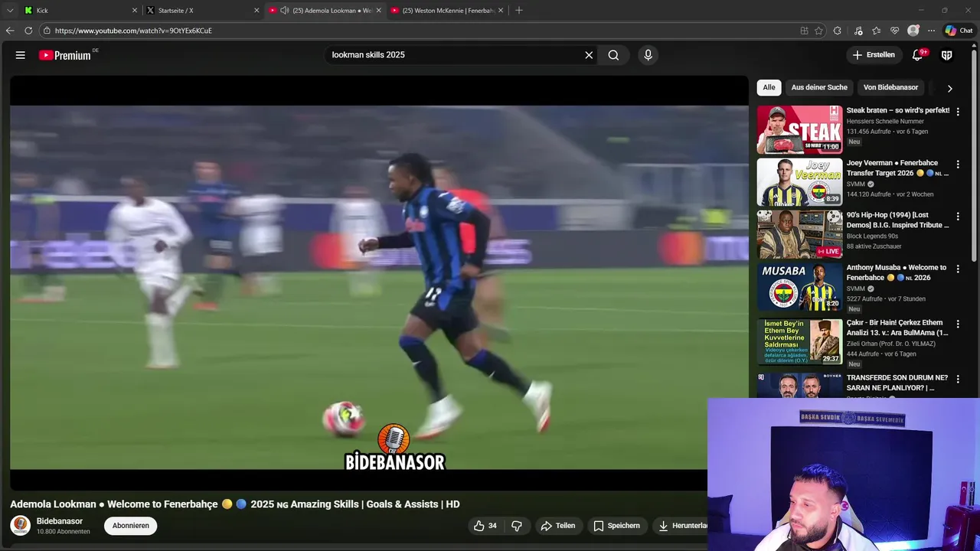Click the media music-note toolbar icon
Screen dimensions: 980x551
pyautogui.click(x=858, y=31)
